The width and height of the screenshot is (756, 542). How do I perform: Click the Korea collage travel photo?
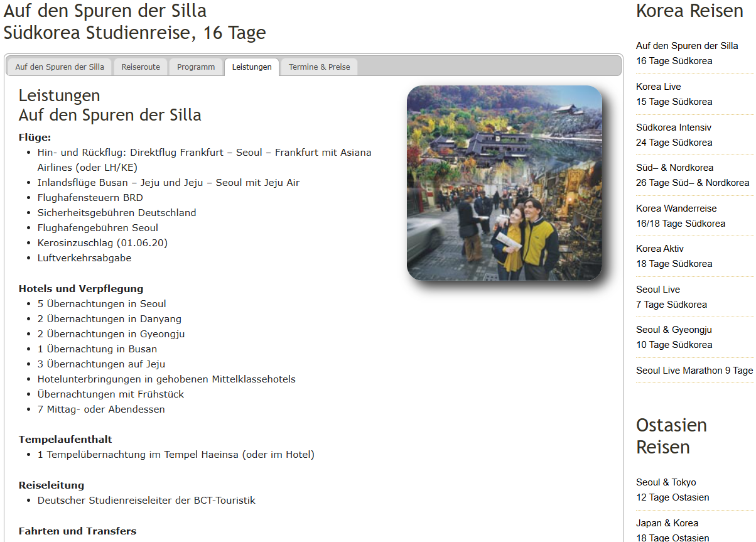(x=504, y=183)
